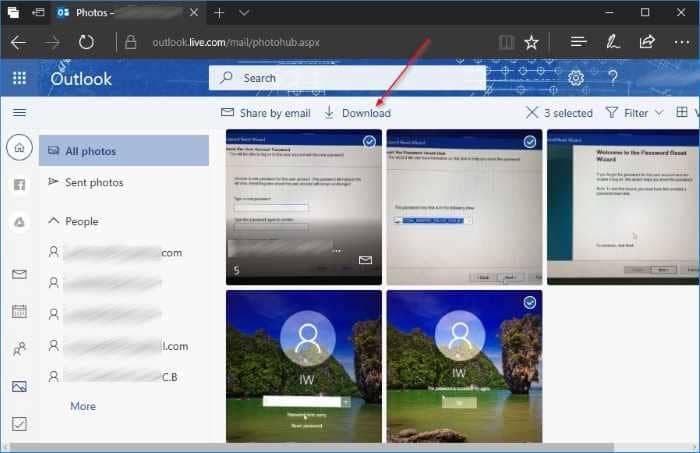
Task: Switch the photo grid view layout
Action: pos(682,112)
